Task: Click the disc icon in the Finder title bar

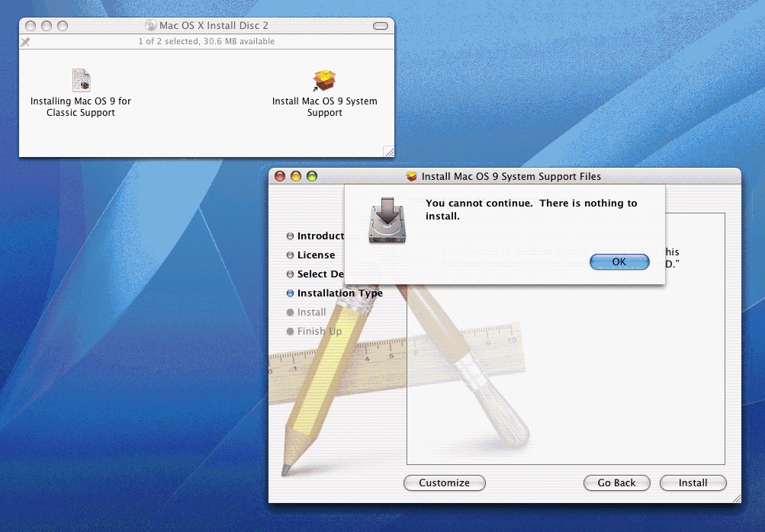Action: click(150, 25)
